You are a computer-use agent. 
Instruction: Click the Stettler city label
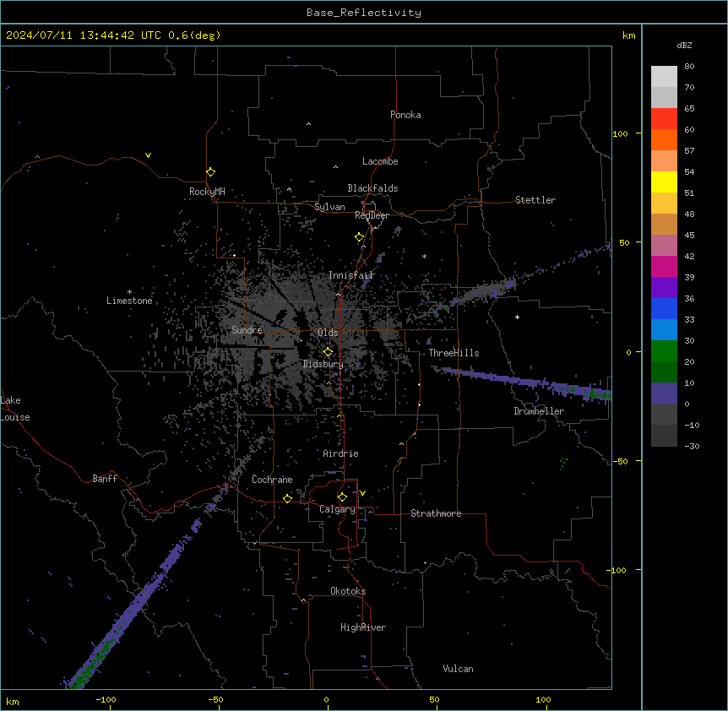click(535, 200)
